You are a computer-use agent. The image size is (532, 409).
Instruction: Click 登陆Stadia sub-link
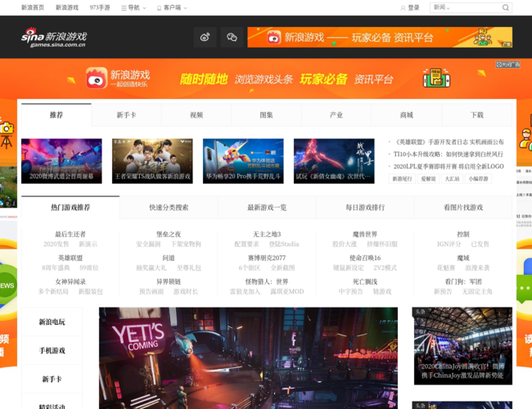click(x=284, y=244)
